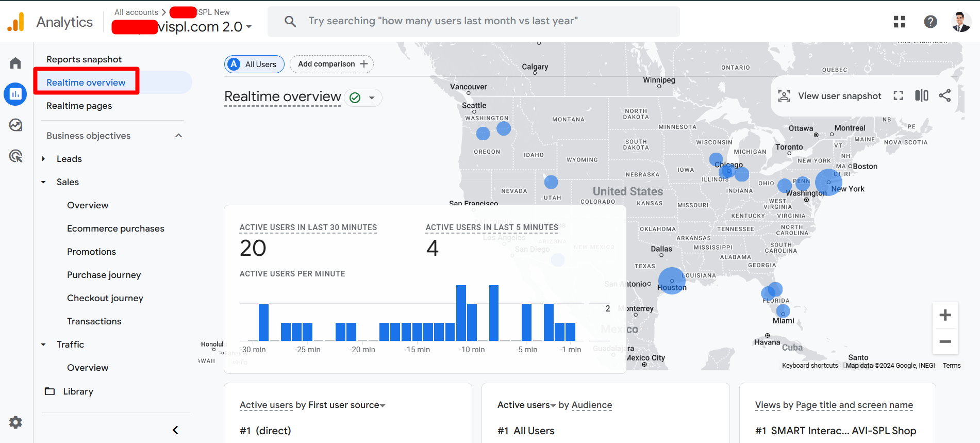Zoom out on the map
Screen dimensions: 980x443
click(945, 341)
